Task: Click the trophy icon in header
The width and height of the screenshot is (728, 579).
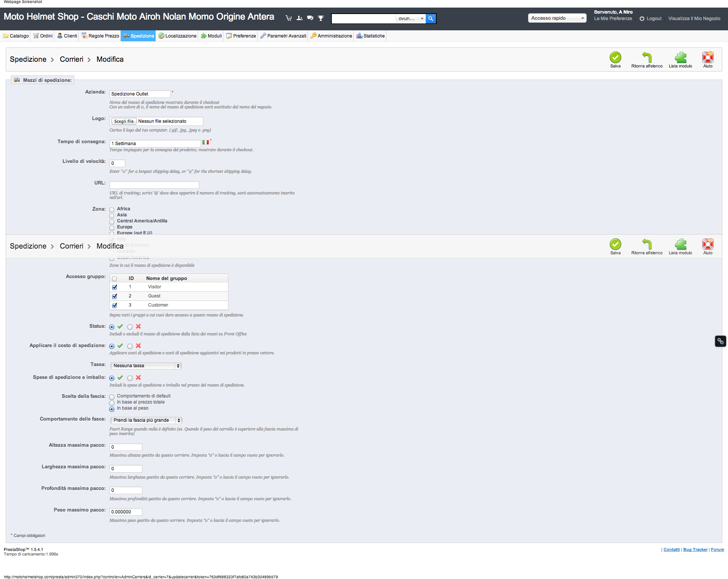Action: [321, 18]
